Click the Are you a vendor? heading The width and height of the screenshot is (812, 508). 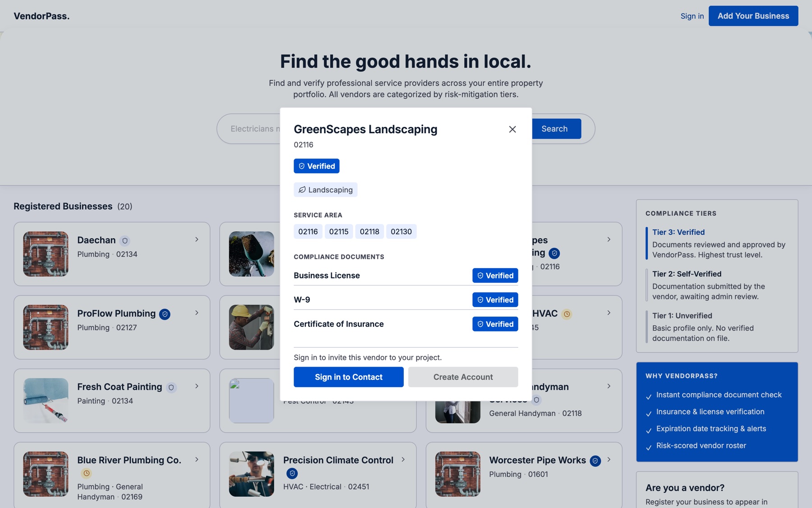[685, 488]
